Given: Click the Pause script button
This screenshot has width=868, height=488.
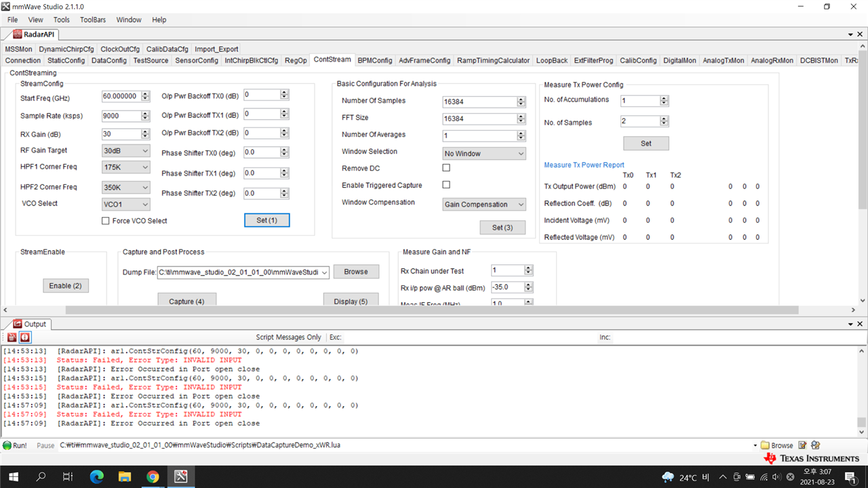Looking at the screenshot, I should [x=45, y=445].
